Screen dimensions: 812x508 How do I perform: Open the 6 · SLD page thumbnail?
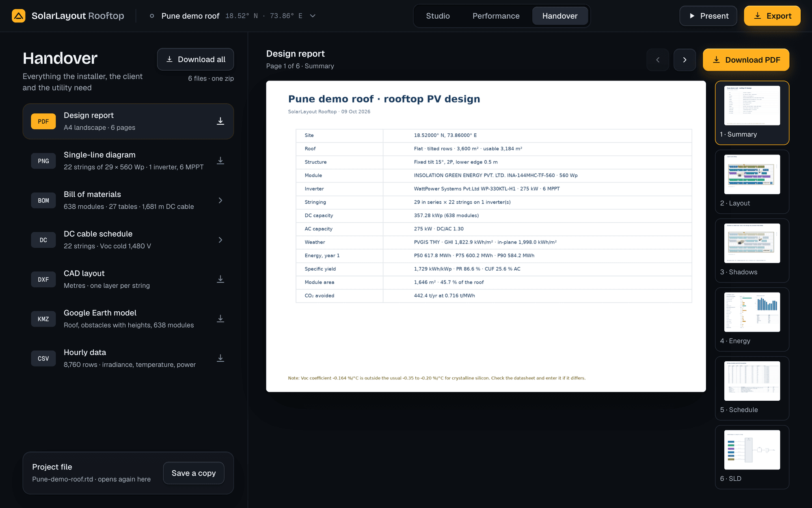click(x=752, y=457)
